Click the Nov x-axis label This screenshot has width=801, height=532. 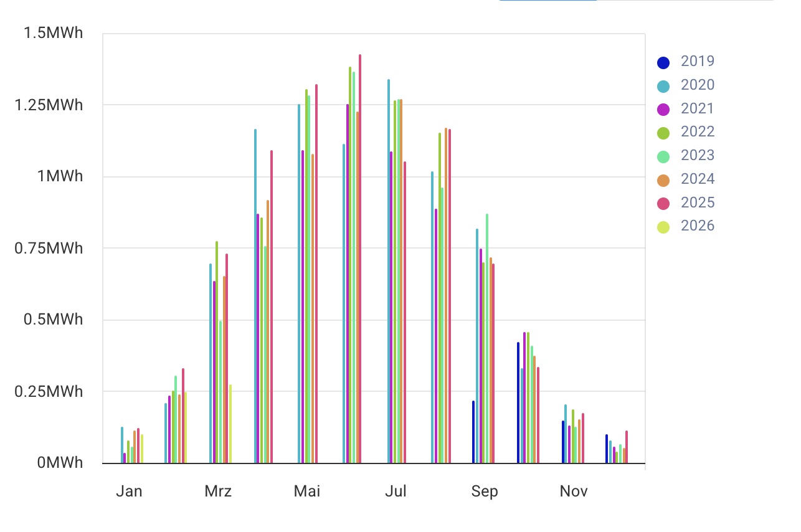coord(574,492)
